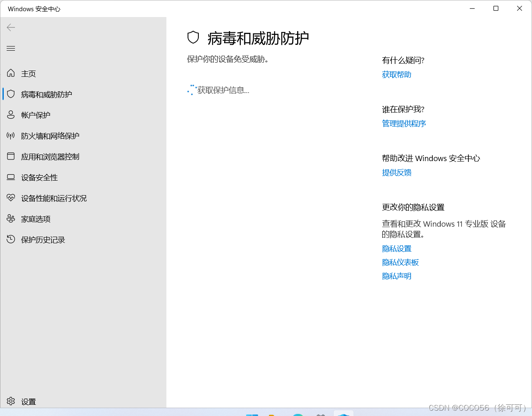
Task: Open the 提供反馈 link
Action: click(x=397, y=173)
